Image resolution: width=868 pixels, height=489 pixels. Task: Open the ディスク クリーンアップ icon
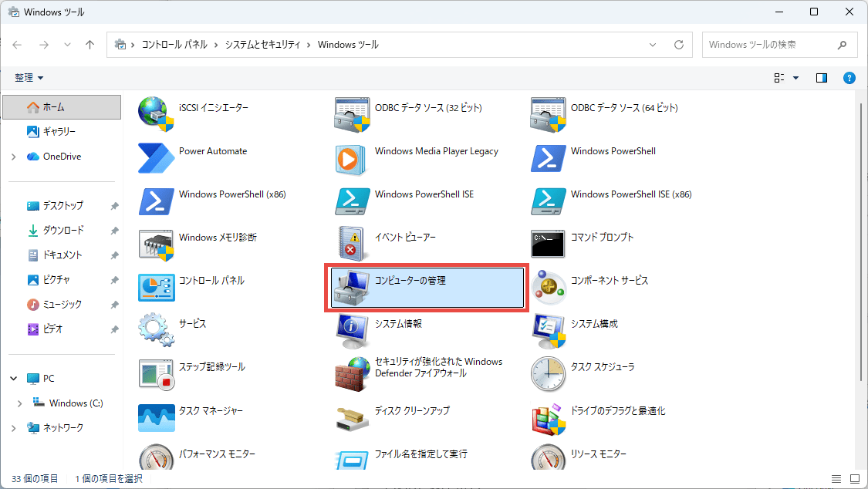353,417
